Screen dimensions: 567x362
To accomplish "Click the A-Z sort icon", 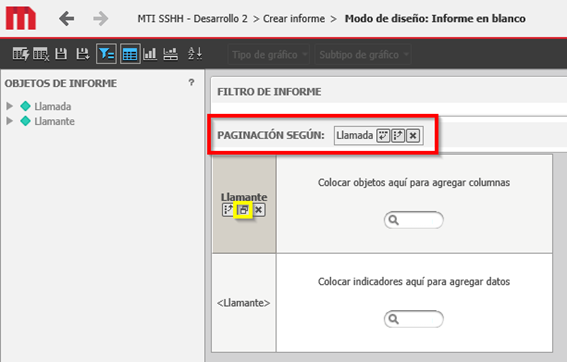I will (195, 54).
